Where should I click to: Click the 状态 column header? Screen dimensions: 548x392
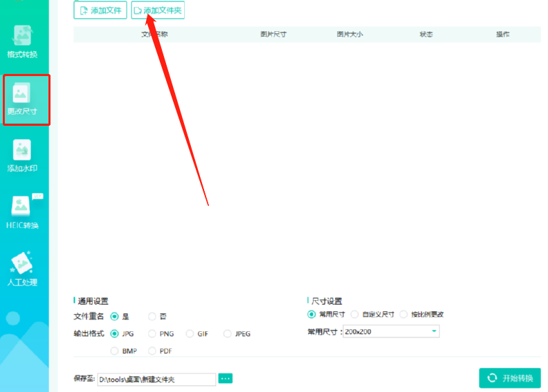click(x=426, y=34)
